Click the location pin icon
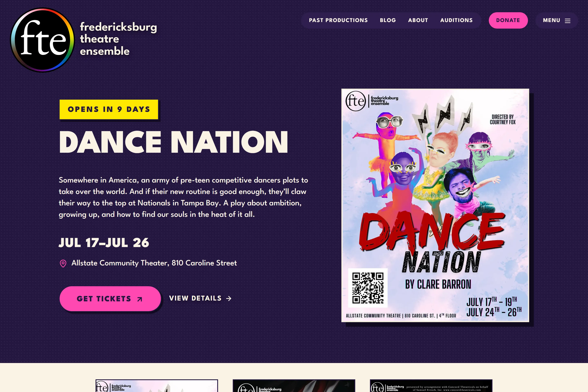 [63, 264]
